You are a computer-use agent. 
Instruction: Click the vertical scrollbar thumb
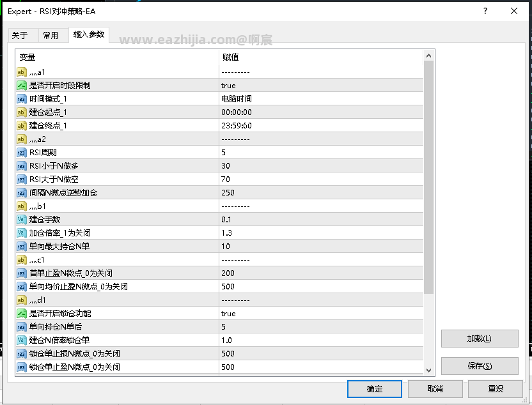pos(428,177)
